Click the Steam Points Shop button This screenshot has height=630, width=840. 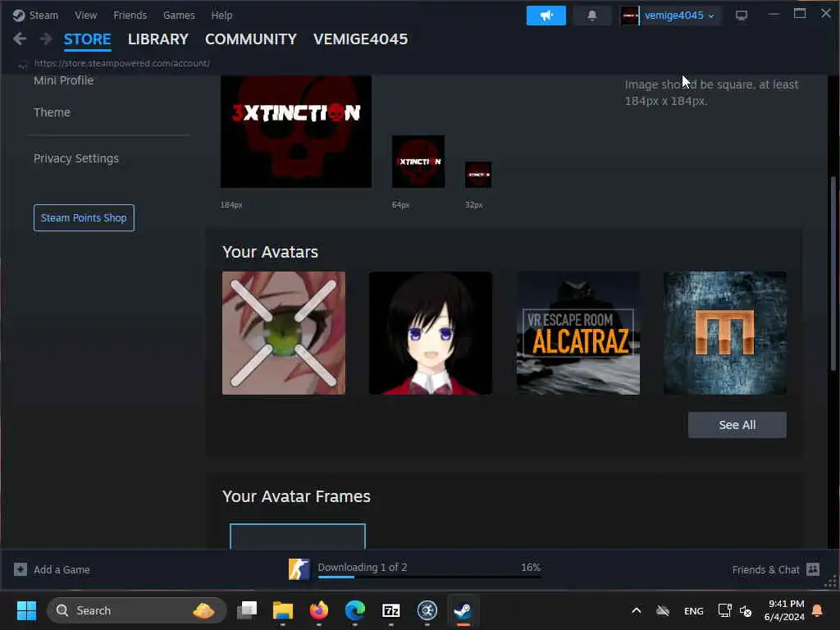tap(84, 217)
